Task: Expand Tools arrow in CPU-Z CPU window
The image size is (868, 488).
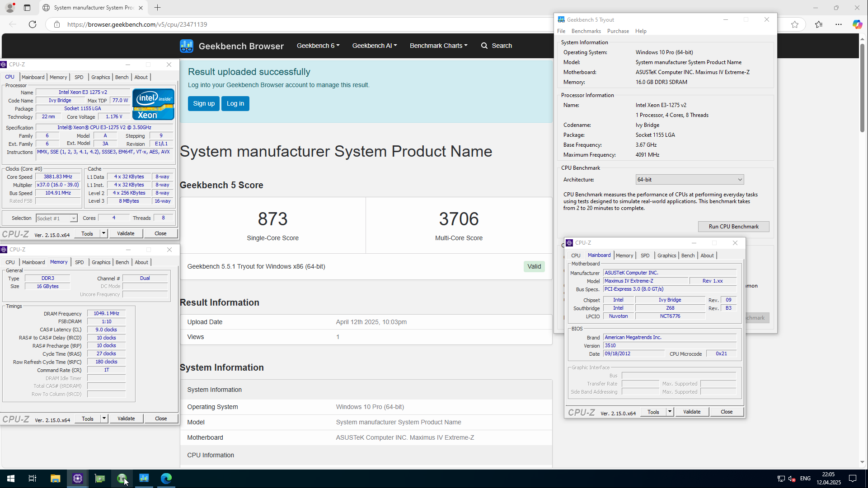Action: click(103, 233)
